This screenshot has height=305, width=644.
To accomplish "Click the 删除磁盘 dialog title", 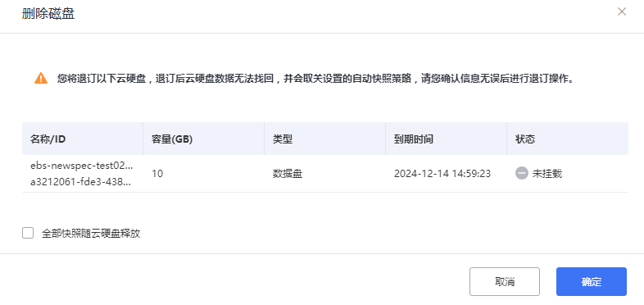I will tap(48, 14).
